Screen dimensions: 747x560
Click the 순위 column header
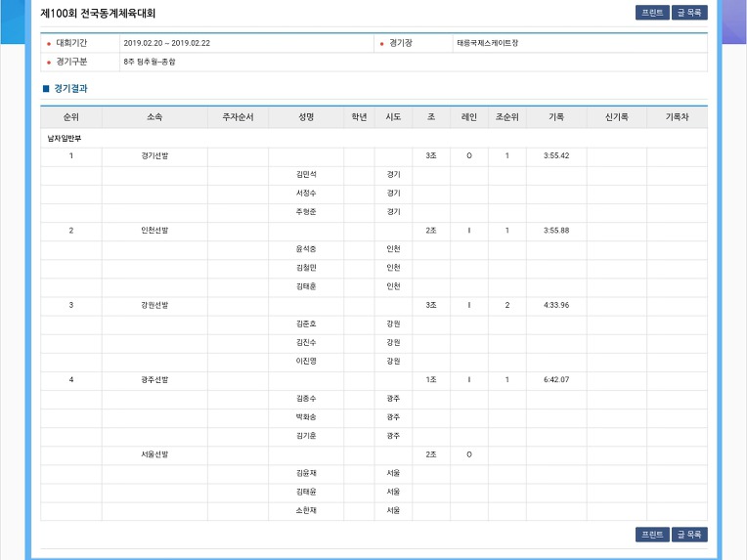70,117
